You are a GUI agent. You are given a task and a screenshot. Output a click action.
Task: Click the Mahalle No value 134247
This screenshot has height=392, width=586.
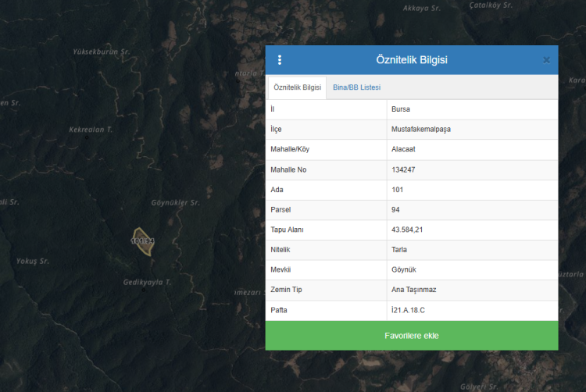click(404, 170)
